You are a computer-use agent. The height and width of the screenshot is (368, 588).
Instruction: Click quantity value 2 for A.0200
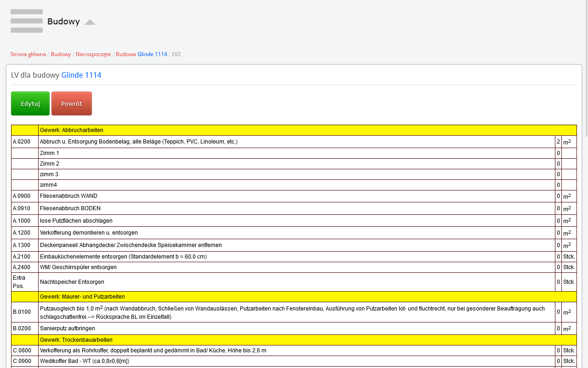pyautogui.click(x=558, y=142)
